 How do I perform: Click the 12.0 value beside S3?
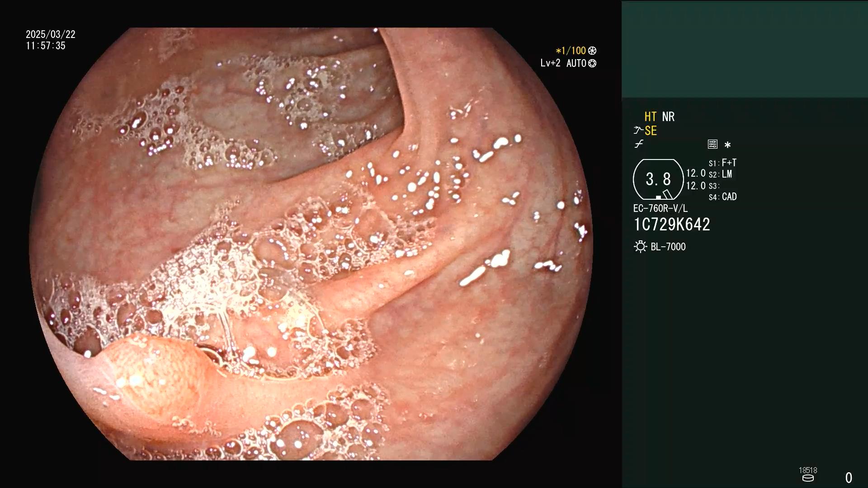tap(696, 186)
